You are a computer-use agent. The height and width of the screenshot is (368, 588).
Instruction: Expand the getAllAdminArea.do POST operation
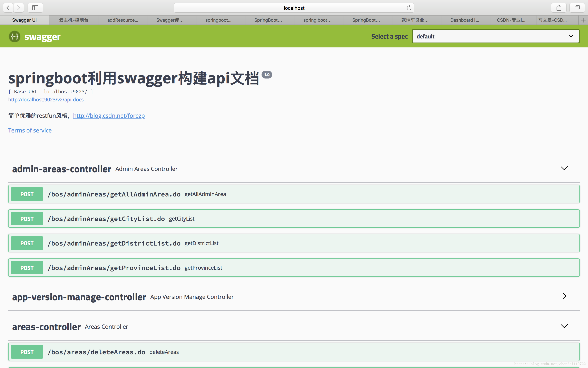point(294,194)
